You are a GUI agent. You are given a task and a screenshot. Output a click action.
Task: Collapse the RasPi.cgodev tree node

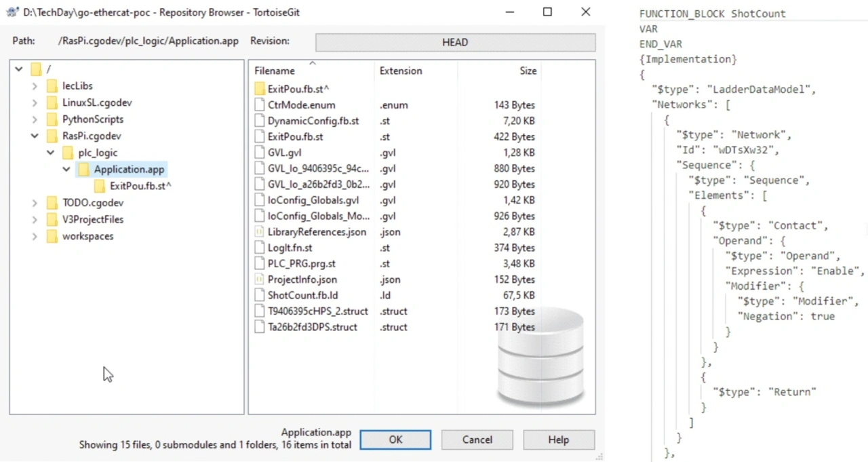pos(35,136)
